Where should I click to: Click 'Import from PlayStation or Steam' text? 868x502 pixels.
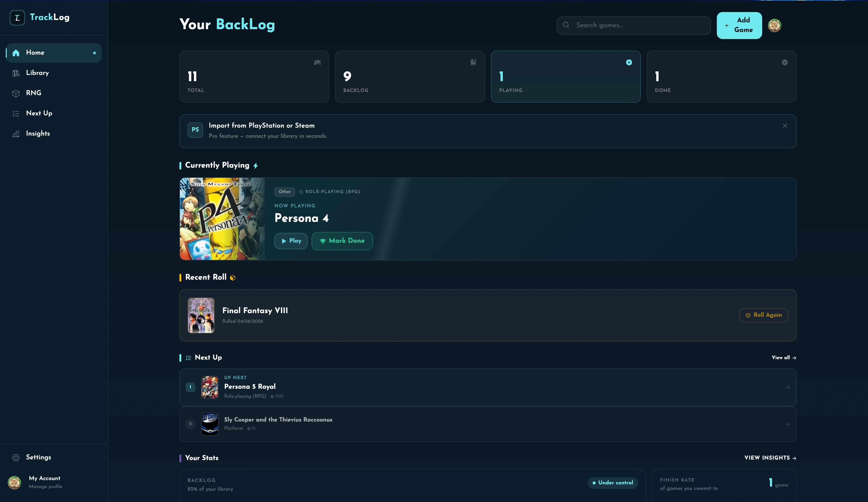[261, 125]
